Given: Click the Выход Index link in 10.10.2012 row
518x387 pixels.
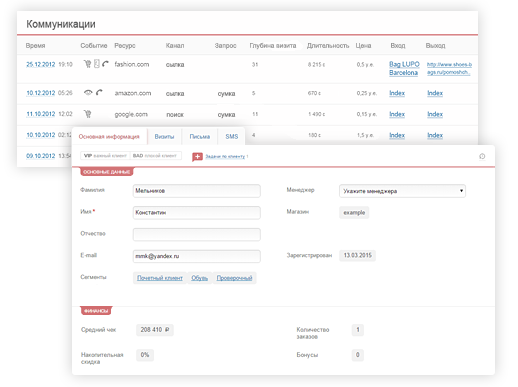Looking at the screenshot, I should (435, 135).
